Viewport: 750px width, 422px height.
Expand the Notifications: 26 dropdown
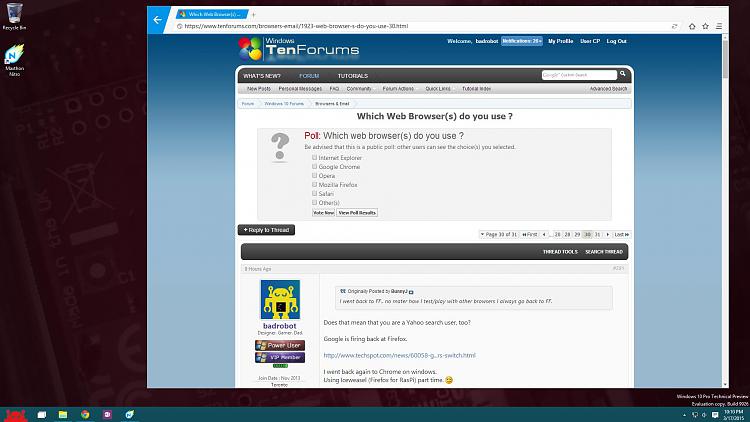[x=522, y=41]
